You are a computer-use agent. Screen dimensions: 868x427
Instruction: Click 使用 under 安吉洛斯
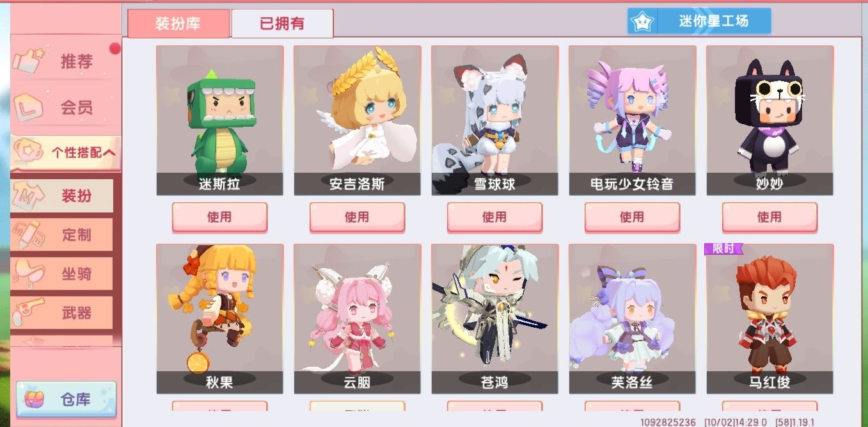click(x=357, y=217)
